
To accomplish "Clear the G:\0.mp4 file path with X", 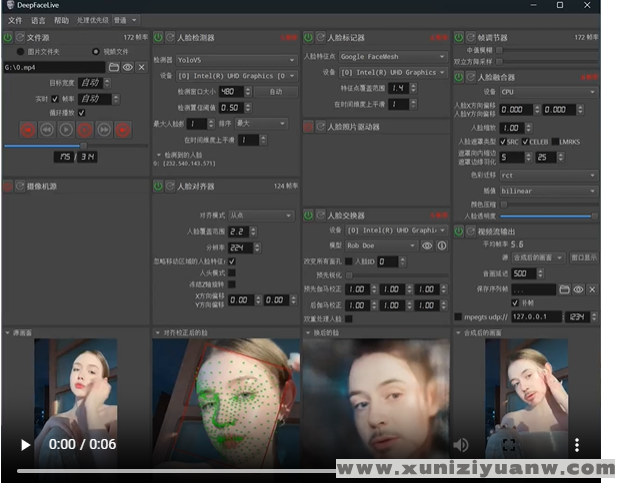I will (x=141, y=67).
